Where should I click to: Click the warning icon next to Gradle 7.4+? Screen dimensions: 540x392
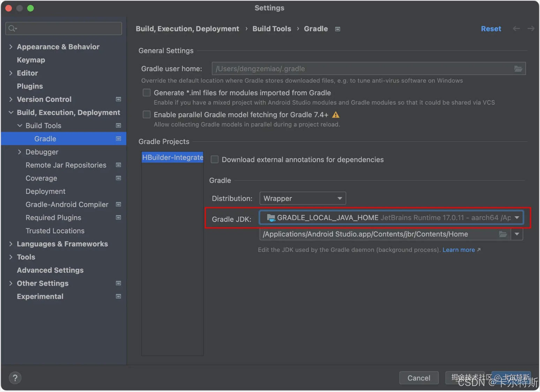336,115
